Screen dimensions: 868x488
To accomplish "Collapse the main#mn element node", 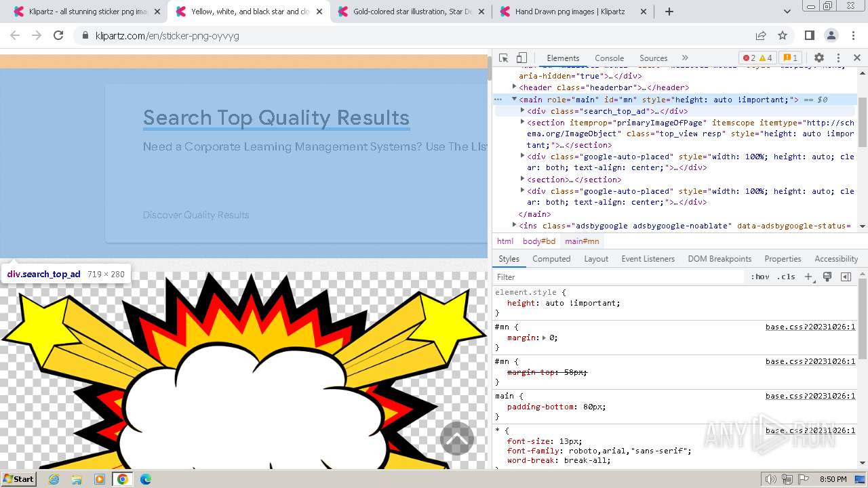I will coord(515,99).
